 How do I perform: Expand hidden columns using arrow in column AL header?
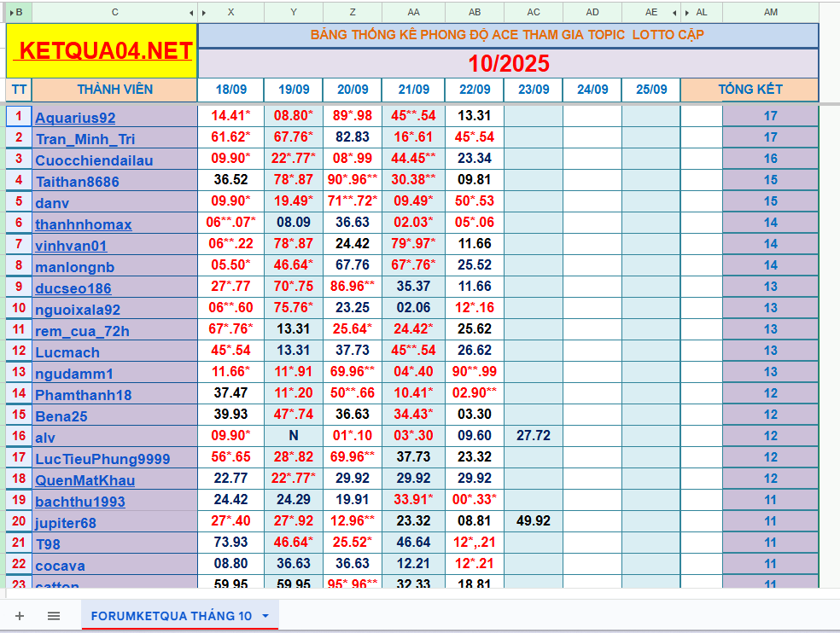686,13
